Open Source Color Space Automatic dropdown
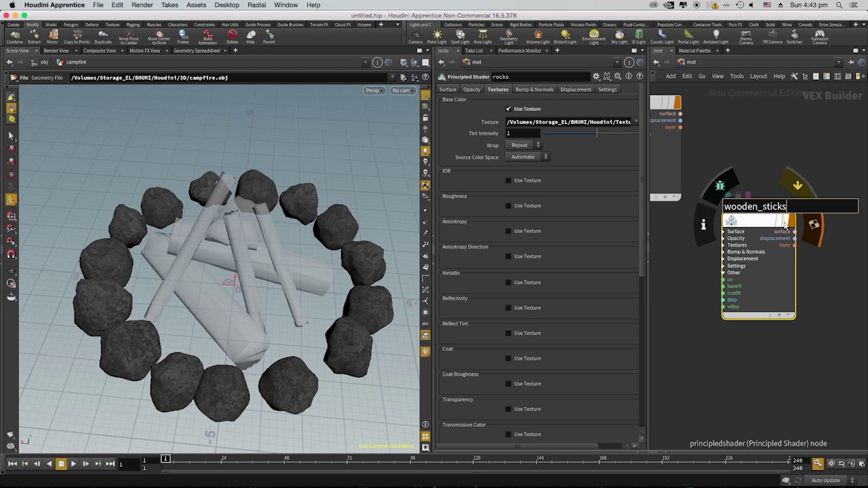868x488 pixels. tap(528, 157)
